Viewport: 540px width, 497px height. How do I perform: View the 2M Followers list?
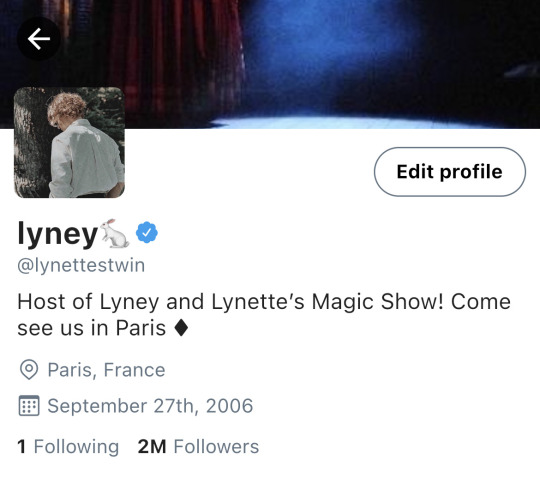(x=198, y=447)
